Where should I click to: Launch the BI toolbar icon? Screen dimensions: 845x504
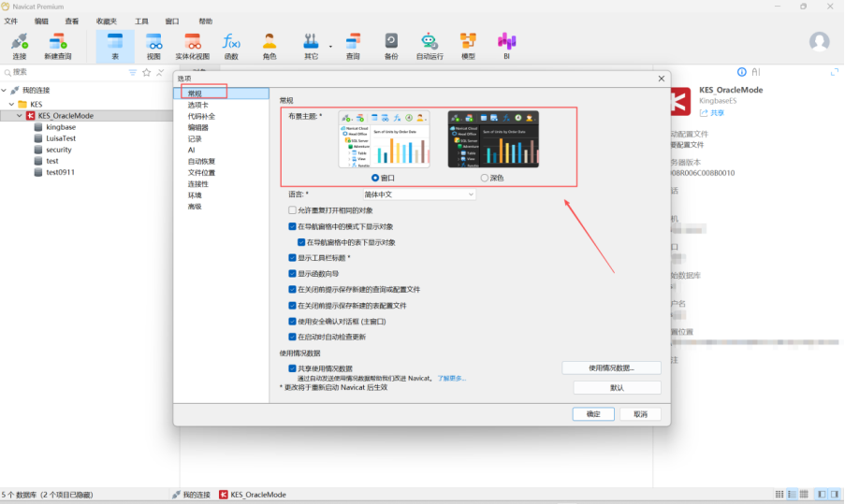(x=506, y=43)
